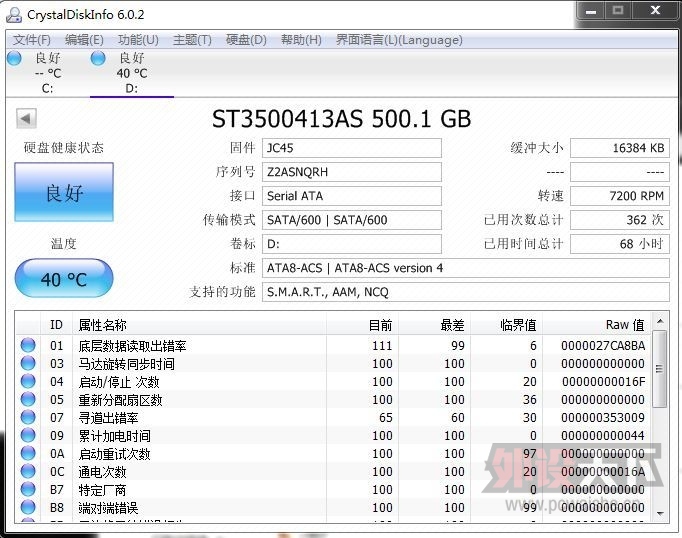Open the 帮助(H) menu
This screenshot has width=682, height=538.
[x=301, y=40]
